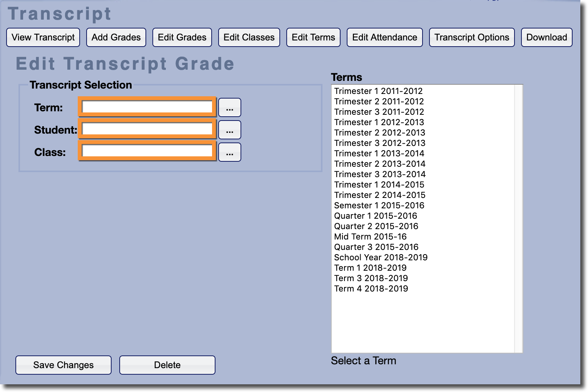Image resolution: width=588 pixels, height=392 pixels.
Task: Navigate to Edit Terms
Action: [313, 37]
